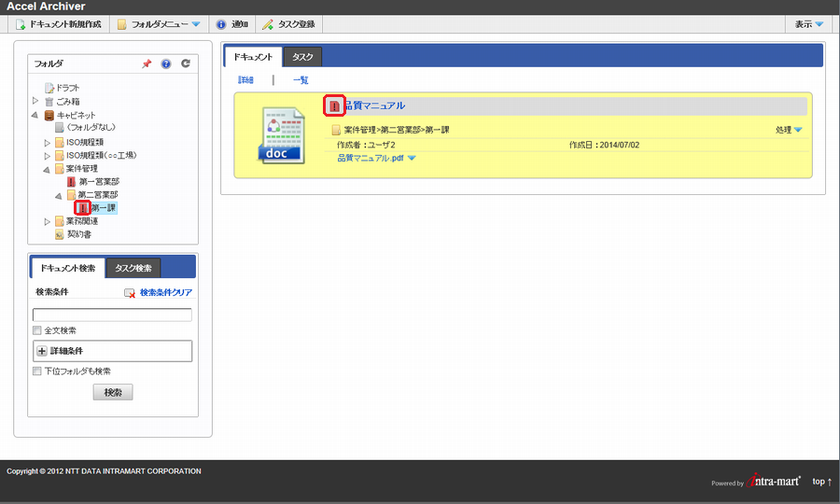Click the clear search conditions icon

(130, 293)
